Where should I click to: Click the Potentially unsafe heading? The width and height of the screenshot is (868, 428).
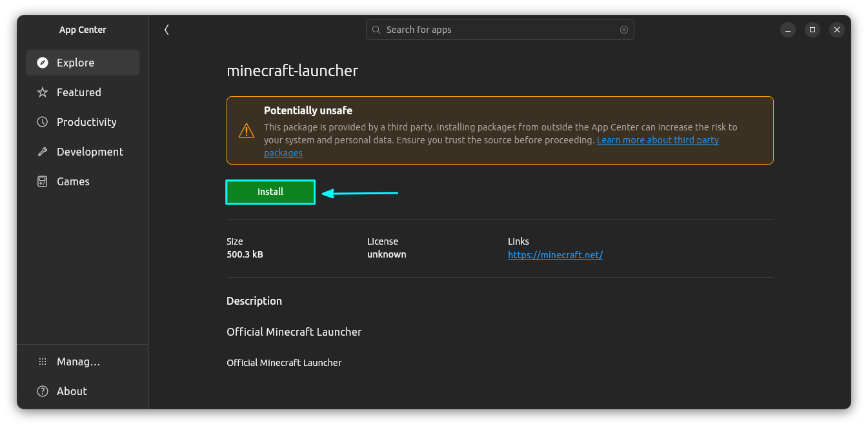click(x=308, y=110)
